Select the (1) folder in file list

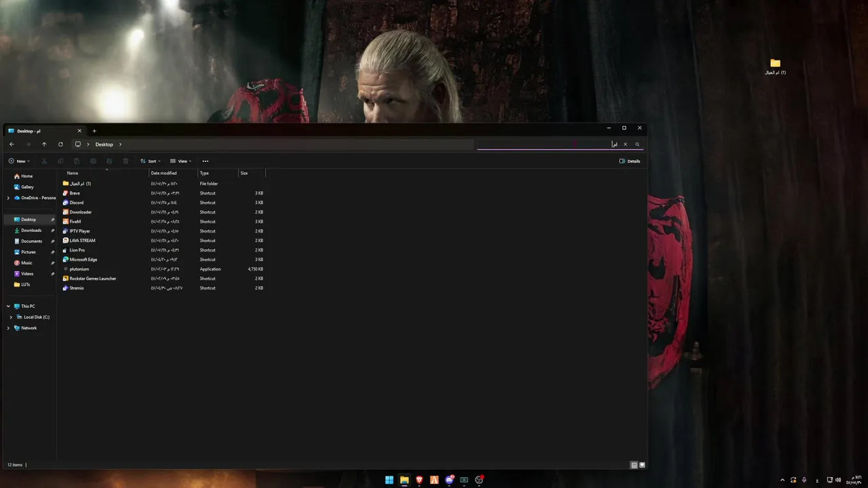77,184
